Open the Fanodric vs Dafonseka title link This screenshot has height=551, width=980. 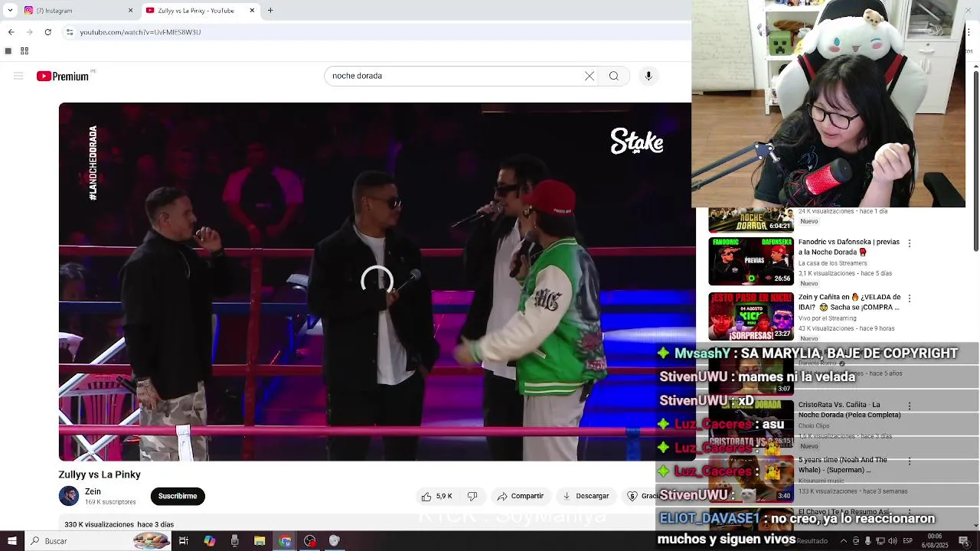tap(848, 246)
